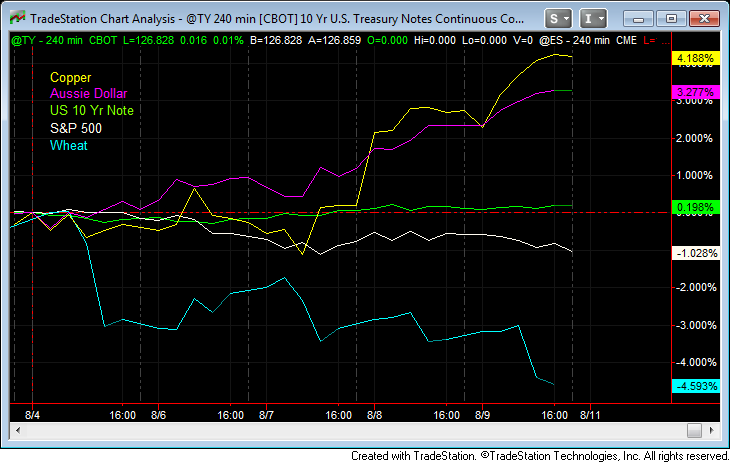The width and height of the screenshot is (730, 462).
Task: Click the green 0.198% price marker
Action: pos(696,207)
